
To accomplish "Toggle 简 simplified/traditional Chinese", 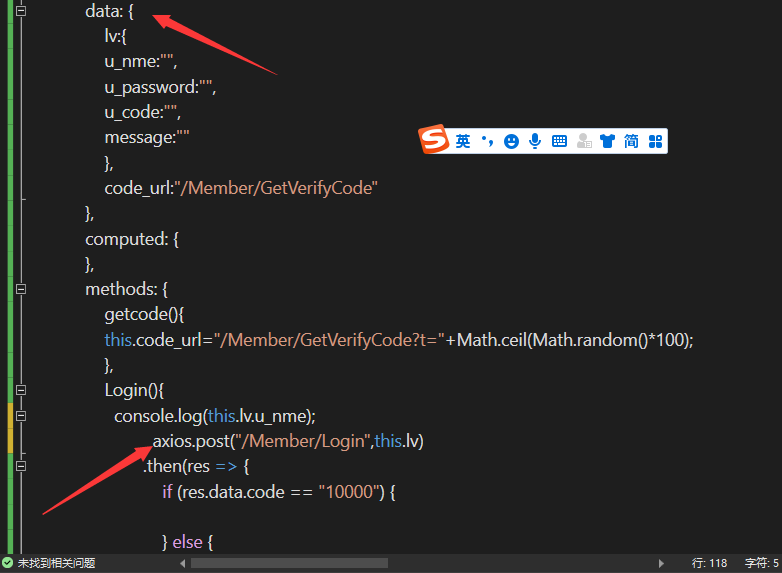I will point(631,142).
